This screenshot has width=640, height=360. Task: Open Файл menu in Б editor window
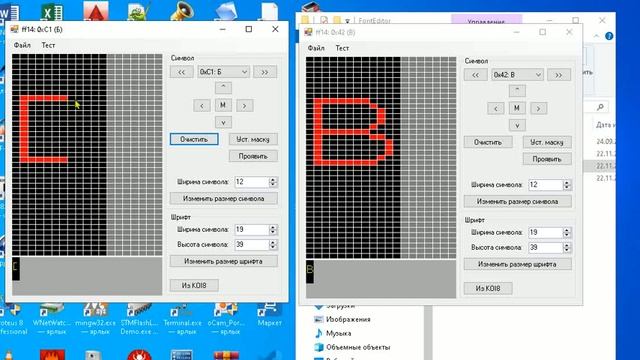coord(22,45)
